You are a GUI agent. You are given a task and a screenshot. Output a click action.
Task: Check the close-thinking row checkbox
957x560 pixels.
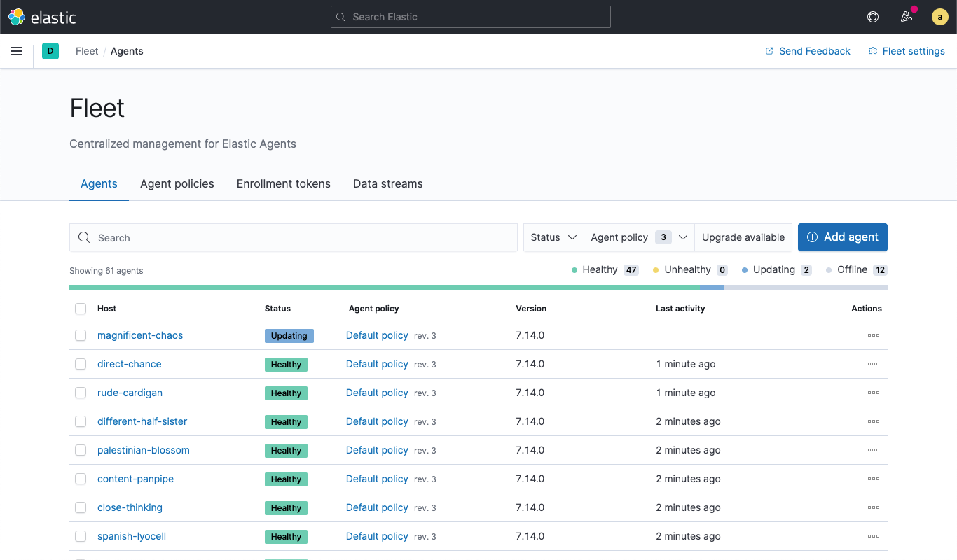pos(81,507)
